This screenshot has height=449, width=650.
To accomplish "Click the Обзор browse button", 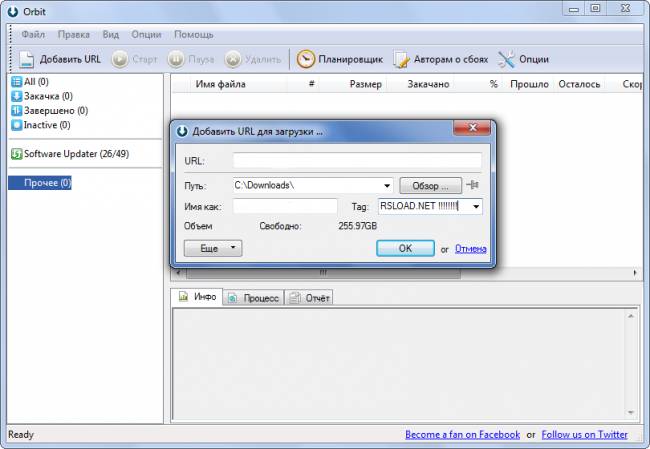I will (430, 185).
